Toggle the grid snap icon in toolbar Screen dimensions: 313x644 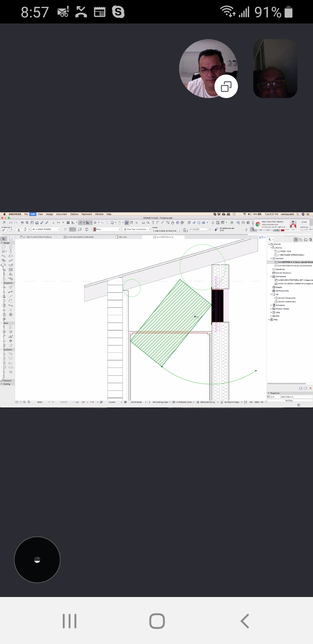coord(95,223)
